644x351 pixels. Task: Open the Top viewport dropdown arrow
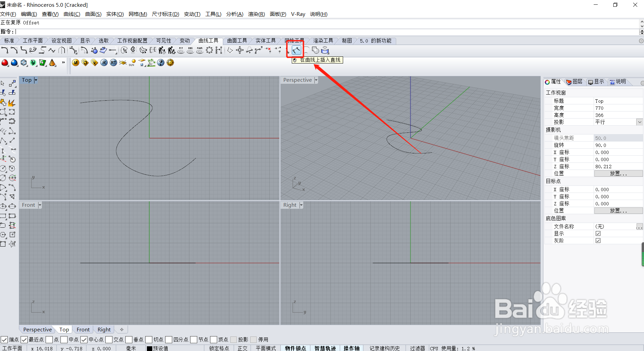point(36,80)
